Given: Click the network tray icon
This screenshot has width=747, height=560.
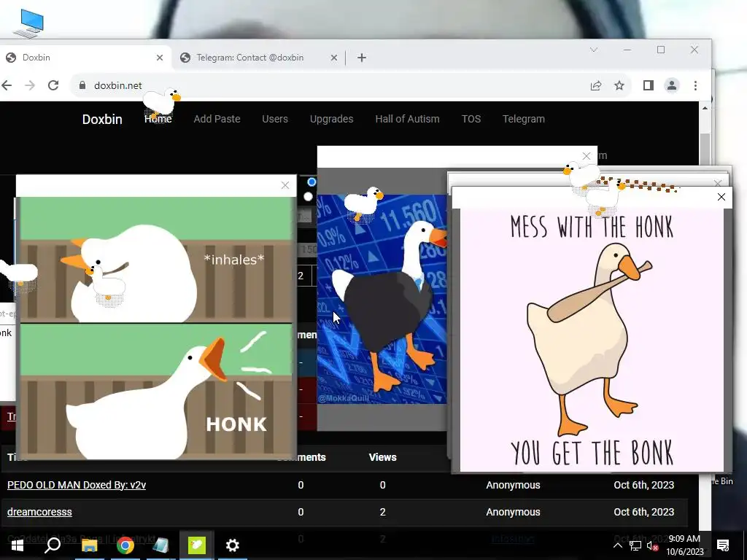Looking at the screenshot, I should (x=635, y=545).
